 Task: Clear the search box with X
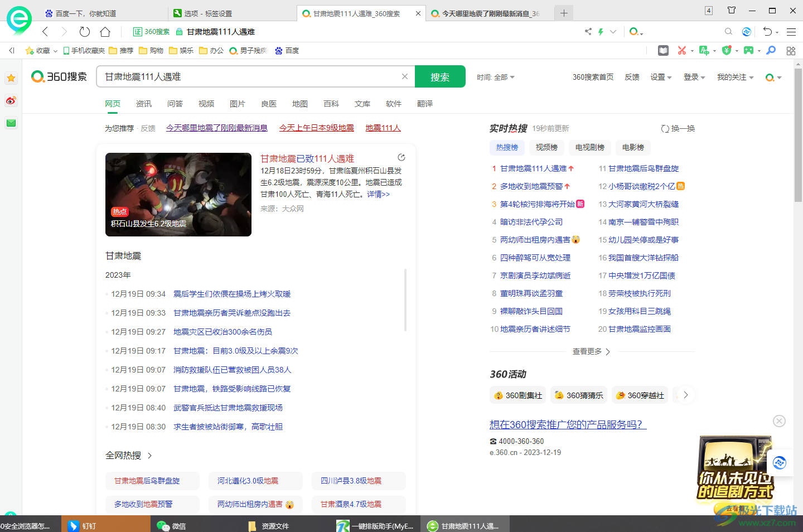[405, 76]
